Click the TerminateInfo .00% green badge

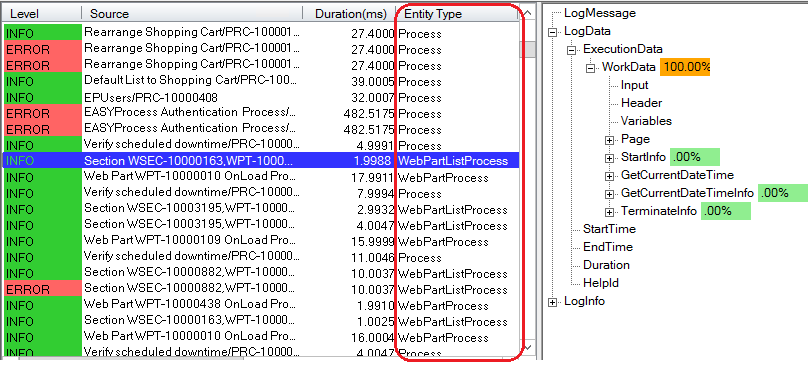[x=726, y=211]
